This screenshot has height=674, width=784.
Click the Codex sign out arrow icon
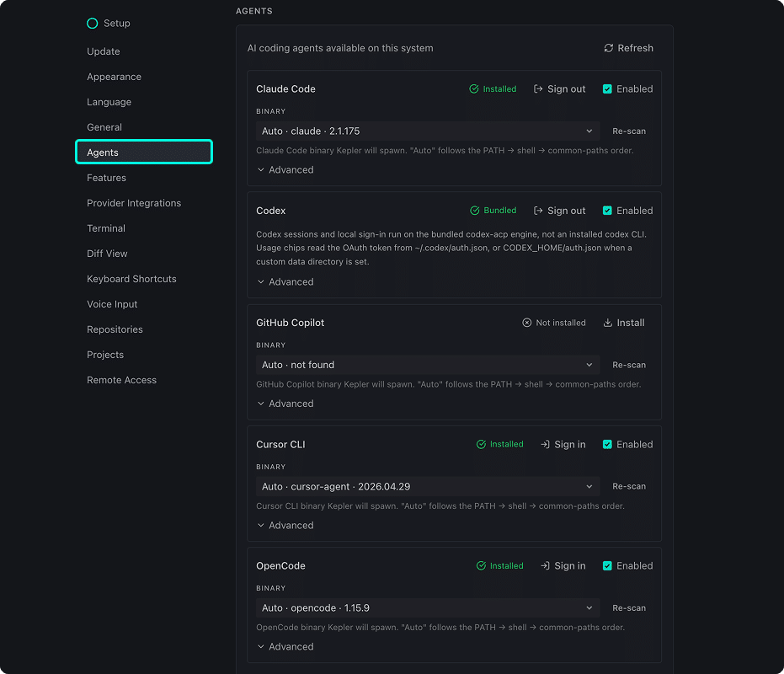538,211
